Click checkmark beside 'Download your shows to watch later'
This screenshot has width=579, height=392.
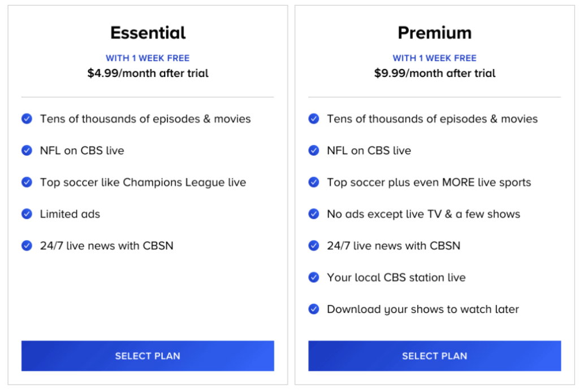(x=314, y=309)
